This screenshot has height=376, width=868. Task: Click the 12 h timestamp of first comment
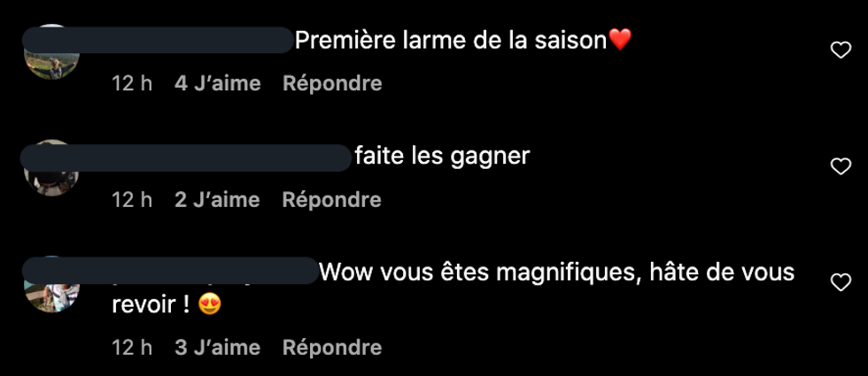point(132,83)
